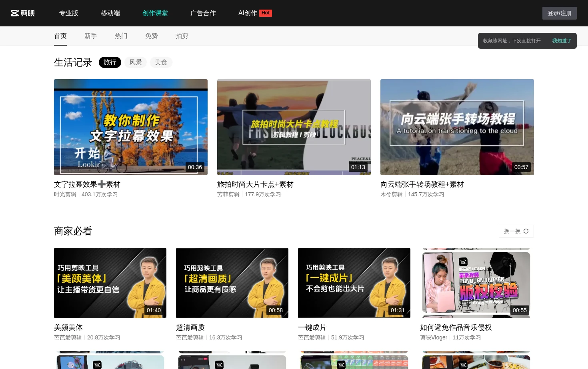This screenshot has width=588, height=369.
Task: Open the AI创作 menu item
Action: click(248, 13)
